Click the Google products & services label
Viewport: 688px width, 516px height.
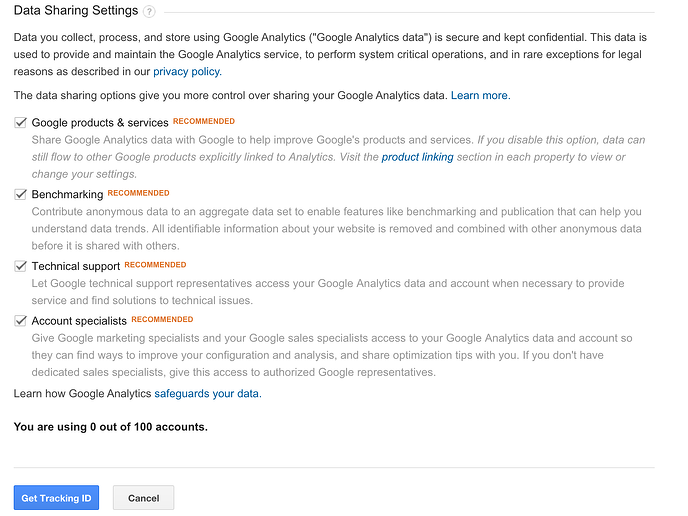pyautogui.click(x=100, y=122)
